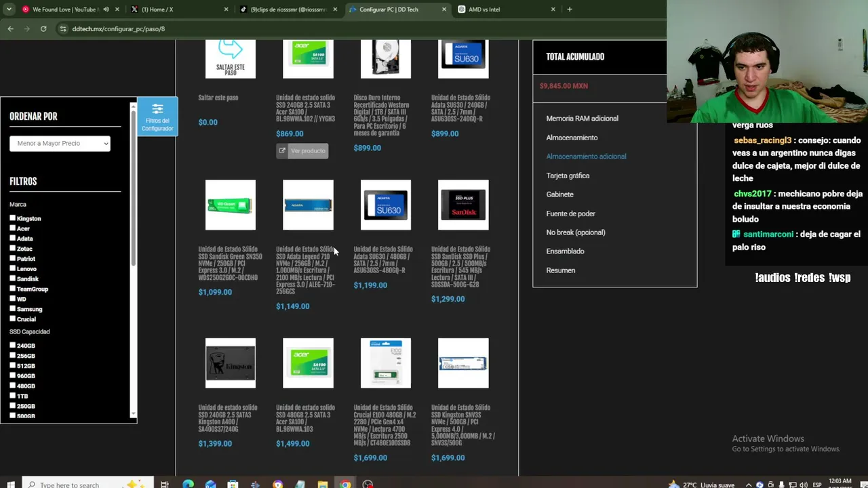868x488 pixels.
Task: Close the We Found Love YouTube tab
Action: [x=117, y=9]
